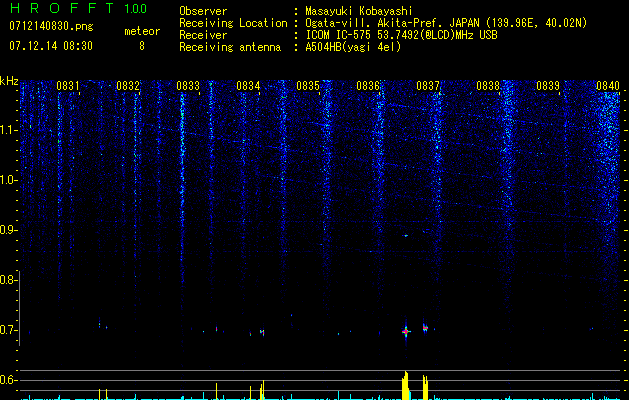
Task: Click the tallest yellow power bar near 0837
Action: pos(406,386)
